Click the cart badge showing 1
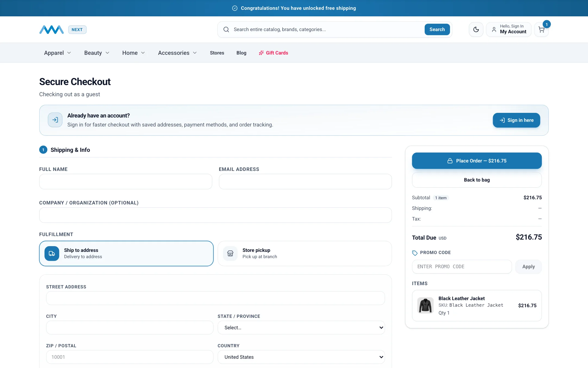This screenshot has width=588, height=368. pyautogui.click(x=546, y=24)
